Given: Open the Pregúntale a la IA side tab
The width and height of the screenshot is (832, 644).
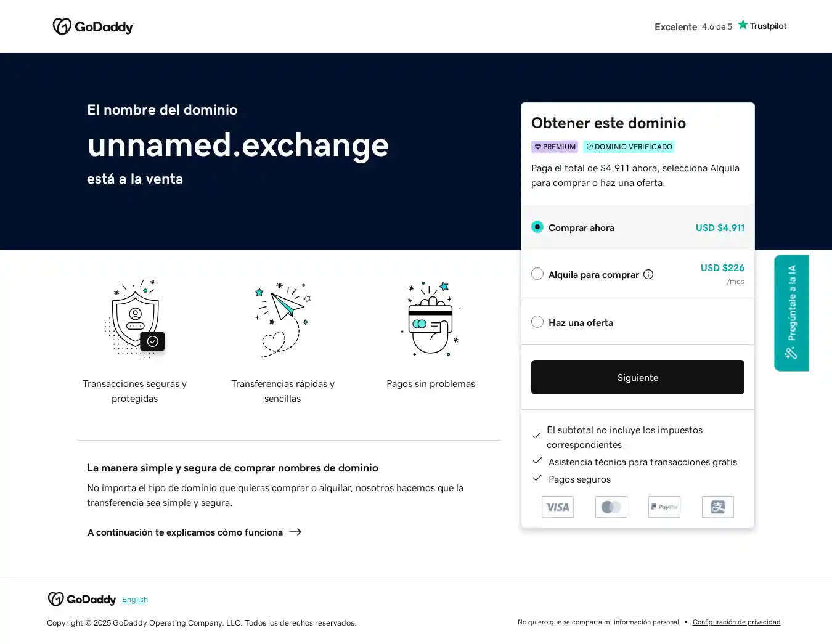Looking at the screenshot, I should coord(791,312).
